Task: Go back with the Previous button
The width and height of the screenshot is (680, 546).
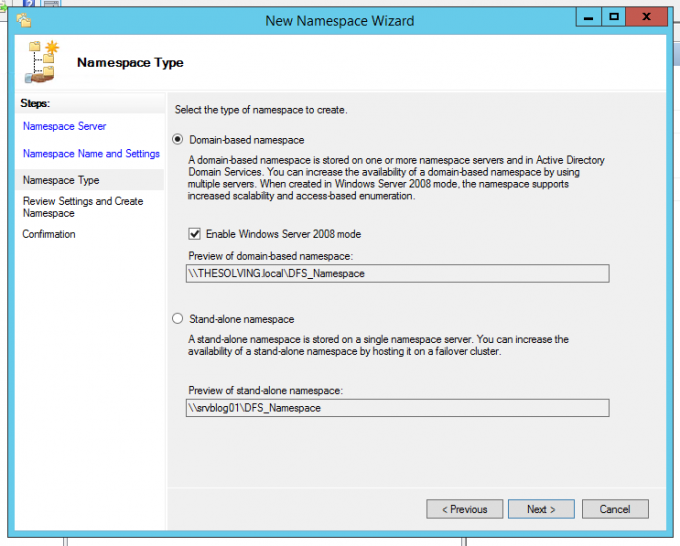Action: coord(464,509)
